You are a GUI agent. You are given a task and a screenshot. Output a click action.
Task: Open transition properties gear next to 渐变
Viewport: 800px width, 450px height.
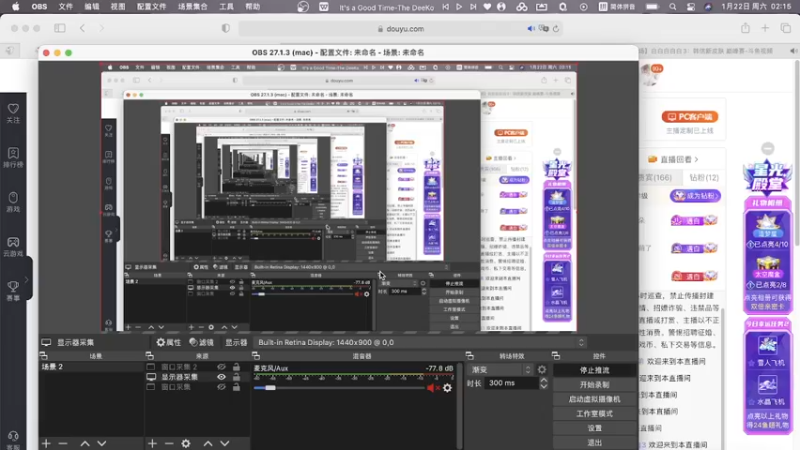[542, 369]
